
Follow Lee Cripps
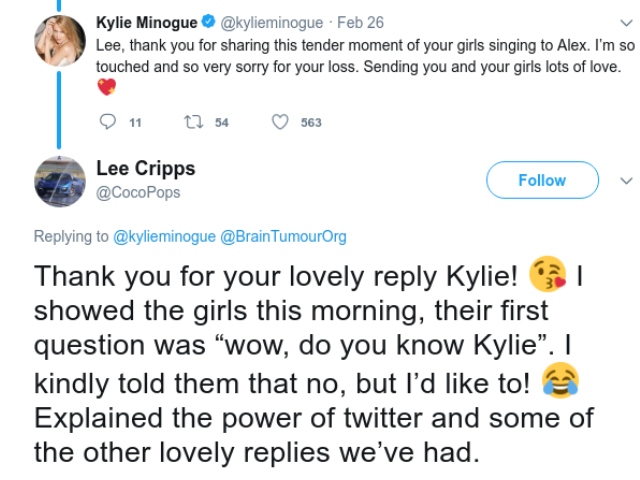coord(542,181)
